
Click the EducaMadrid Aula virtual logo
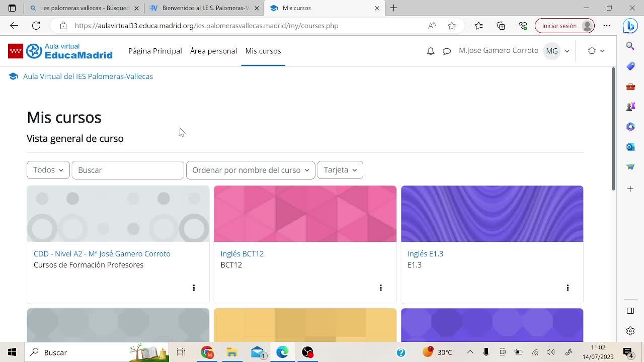pyautogui.click(x=60, y=51)
